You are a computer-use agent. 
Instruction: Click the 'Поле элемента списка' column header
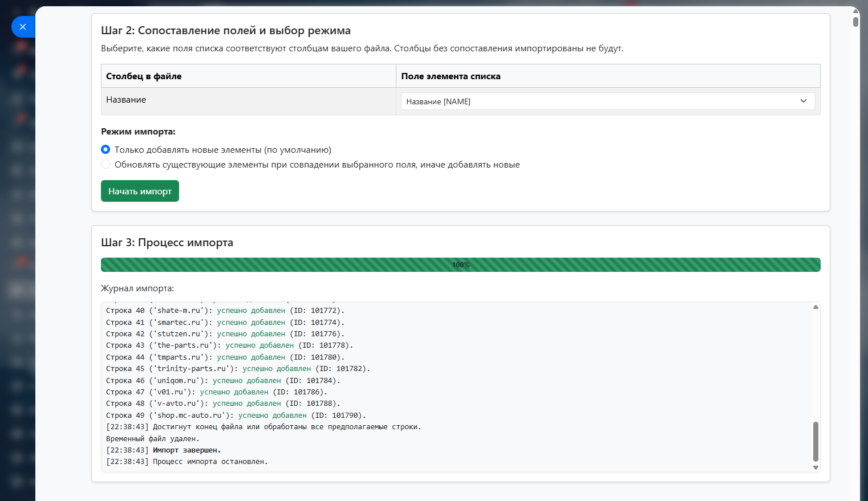[451, 76]
